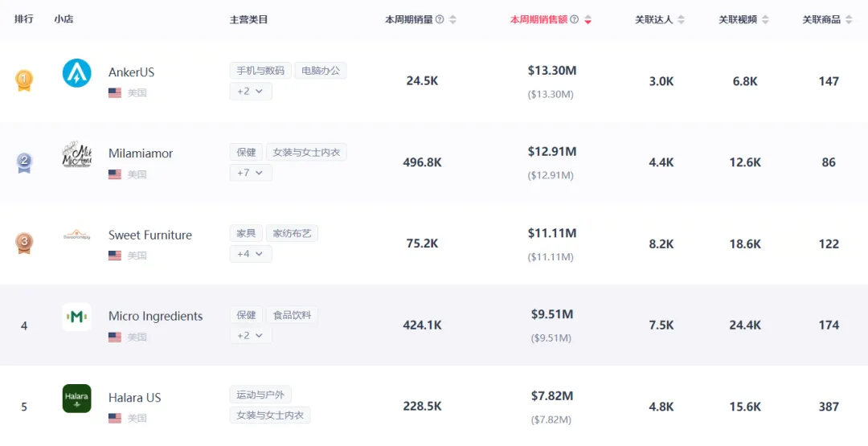Click the 本周期销量 column header
Image resolution: width=868 pixels, height=446 pixels.
click(x=409, y=19)
